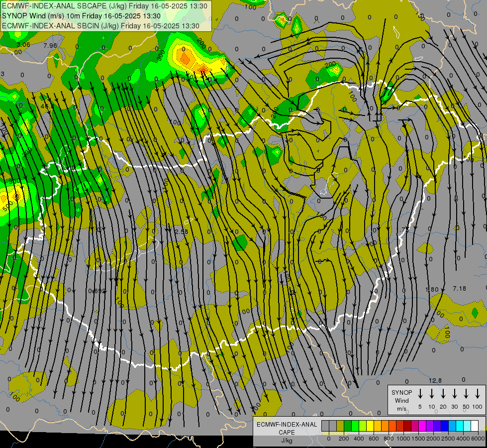Click the 5 m/s wind arrow in legend
487x448 pixels.
click(420, 394)
